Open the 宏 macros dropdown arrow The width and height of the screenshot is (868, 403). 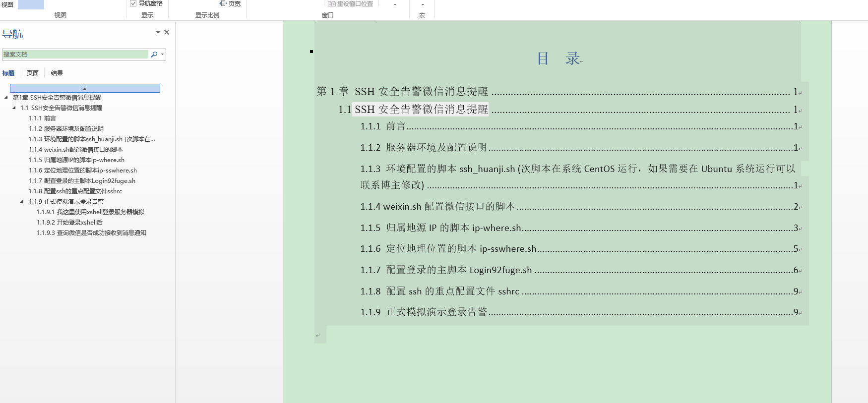coord(423,4)
